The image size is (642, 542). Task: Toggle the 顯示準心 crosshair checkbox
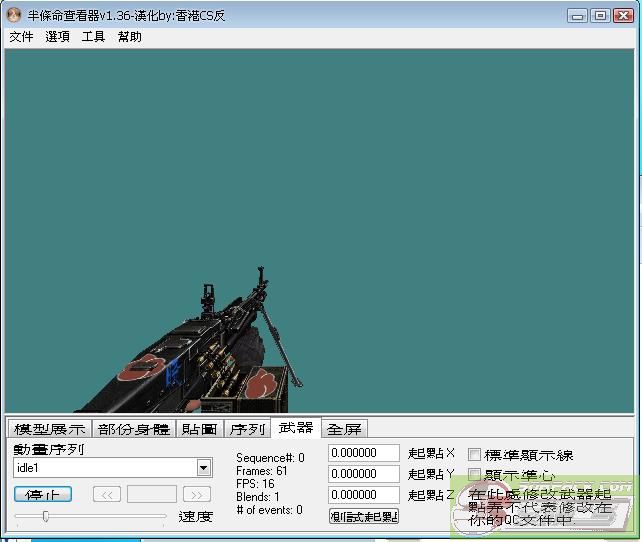475,475
